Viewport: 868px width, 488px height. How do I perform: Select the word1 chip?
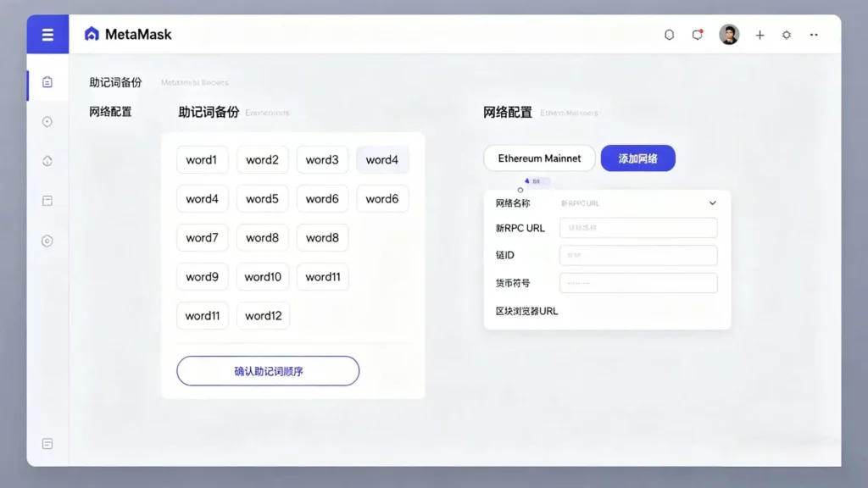[x=202, y=160]
